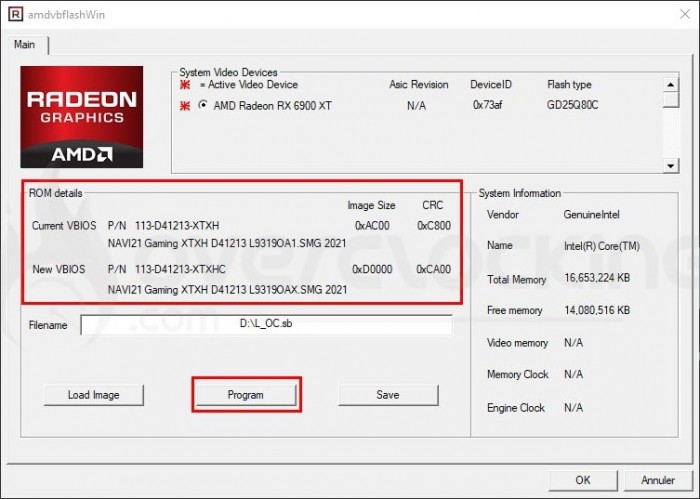Image resolution: width=700 pixels, height=499 pixels.
Task: Click the CRC value 0xC800
Action: pyautogui.click(x=434, y=226)
